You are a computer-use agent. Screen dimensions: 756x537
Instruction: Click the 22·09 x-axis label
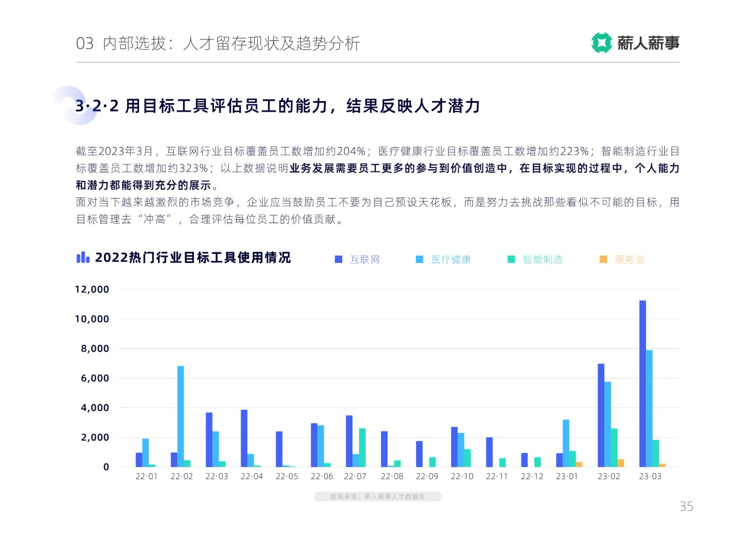tap(427, 476)
